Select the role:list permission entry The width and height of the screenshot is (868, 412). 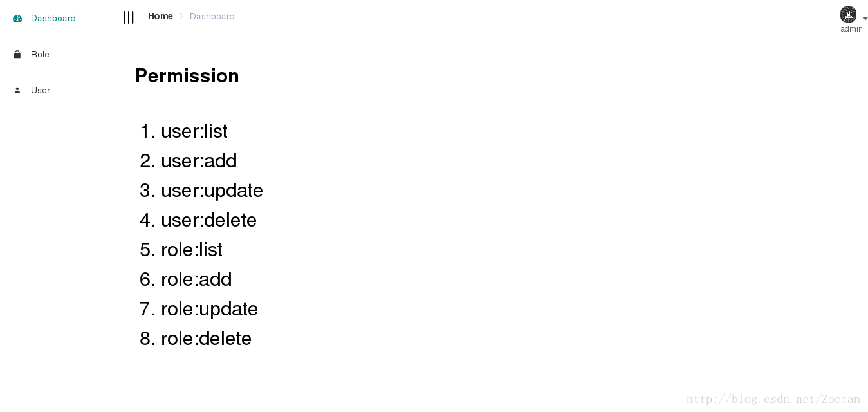click(192, 250)
